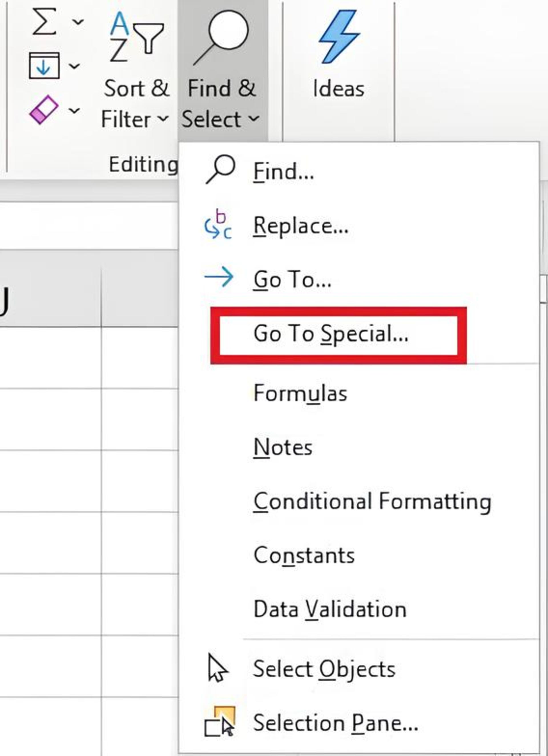
Task: Click the Clear eraser icon
Action: click(x=44, y=110)
